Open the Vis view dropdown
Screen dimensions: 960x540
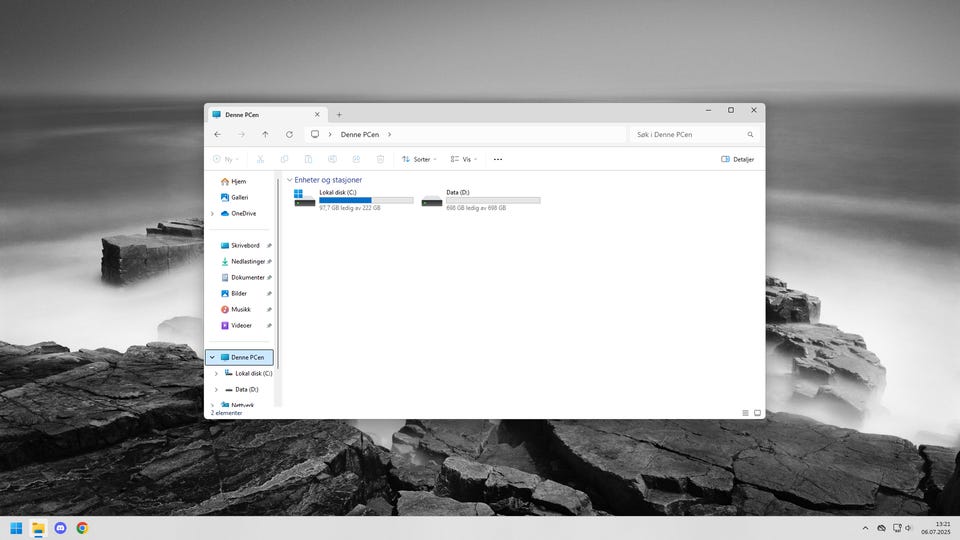pos(463,159)
